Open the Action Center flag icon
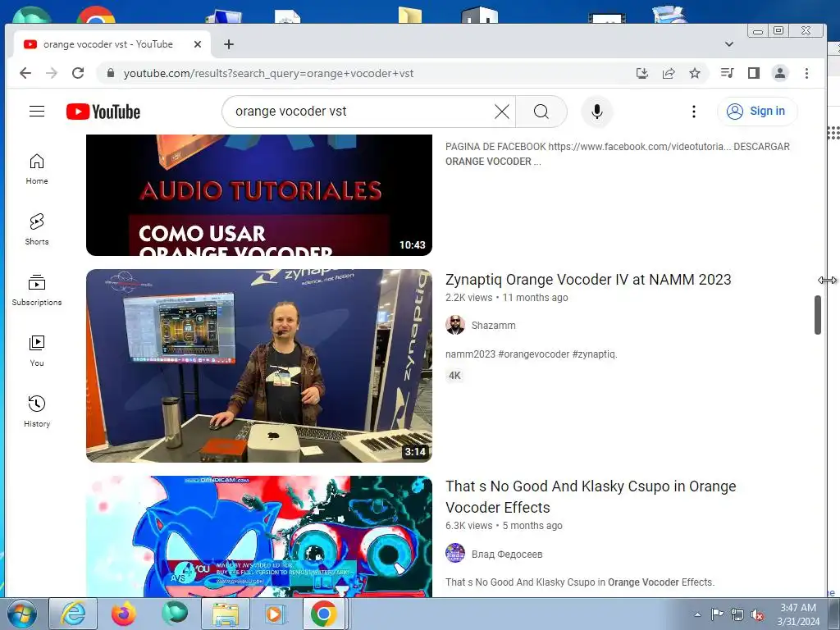 (x=717, y=614)
